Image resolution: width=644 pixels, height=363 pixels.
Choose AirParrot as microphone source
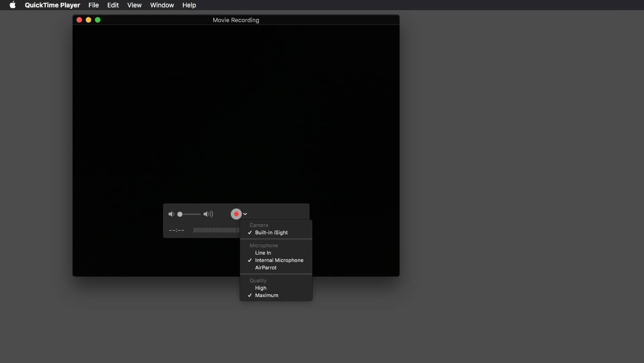tap(266, 268)
